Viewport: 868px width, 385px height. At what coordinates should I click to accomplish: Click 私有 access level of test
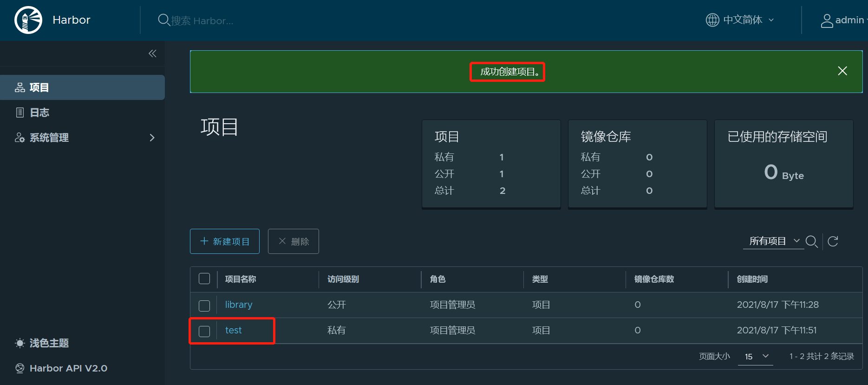click(337, 330)
